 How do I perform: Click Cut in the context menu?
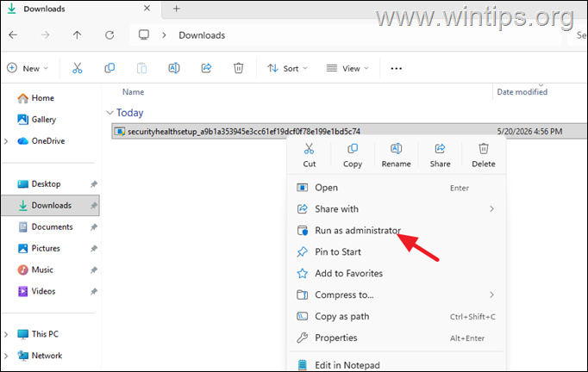coord(310,156)
